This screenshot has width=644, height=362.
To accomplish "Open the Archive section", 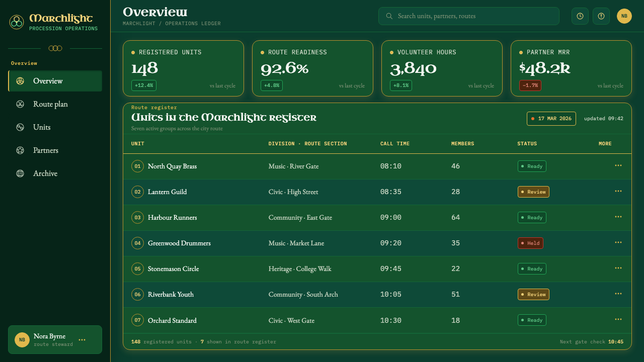I will [x=55, y=173].
